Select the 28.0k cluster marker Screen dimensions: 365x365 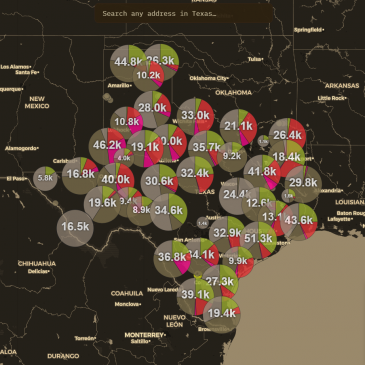pyautogui.click(x=152, y=109)
